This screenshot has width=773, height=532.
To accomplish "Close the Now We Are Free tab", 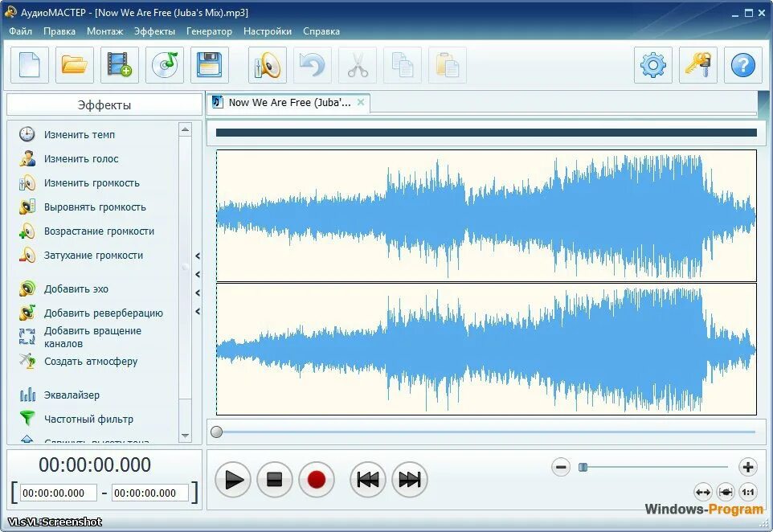I will coord(361,102).
